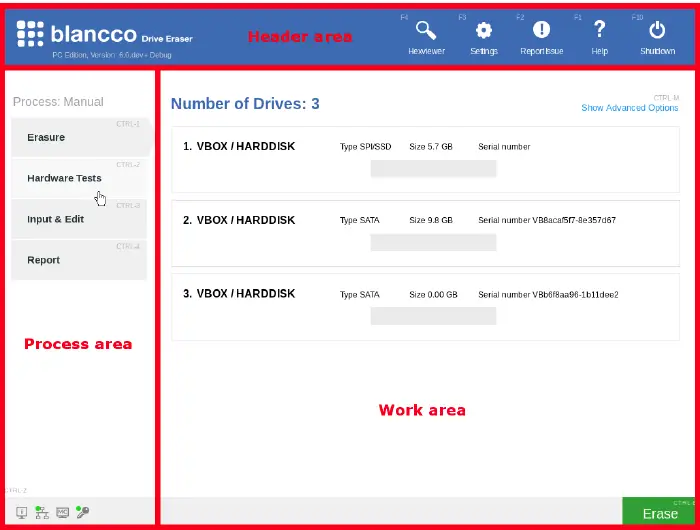Click the MC management console icon
The height and width of the screenshot is (530, 700).
[62, 512]
